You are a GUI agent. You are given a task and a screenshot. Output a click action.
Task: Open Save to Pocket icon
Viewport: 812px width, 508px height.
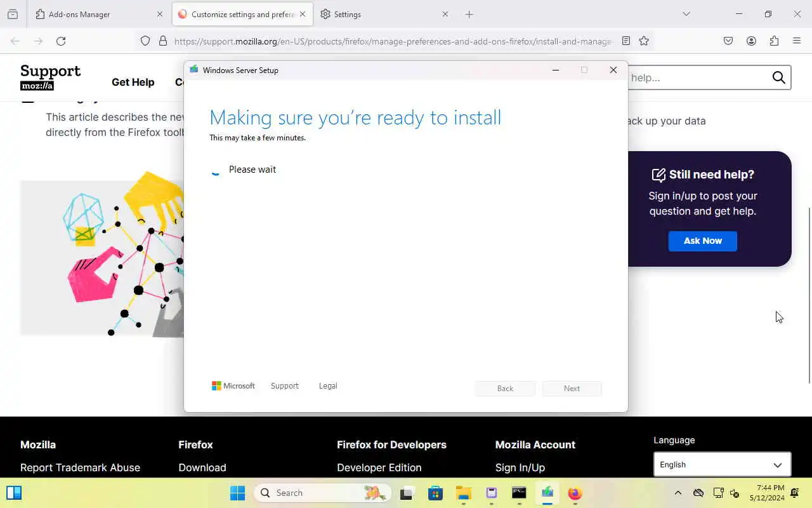pos(728,41)
